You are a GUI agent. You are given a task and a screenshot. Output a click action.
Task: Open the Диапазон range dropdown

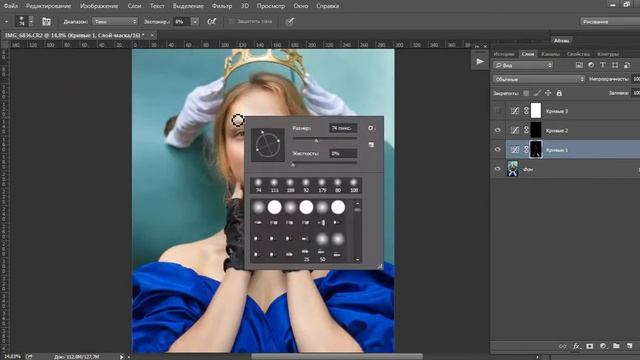click(115, 22)
